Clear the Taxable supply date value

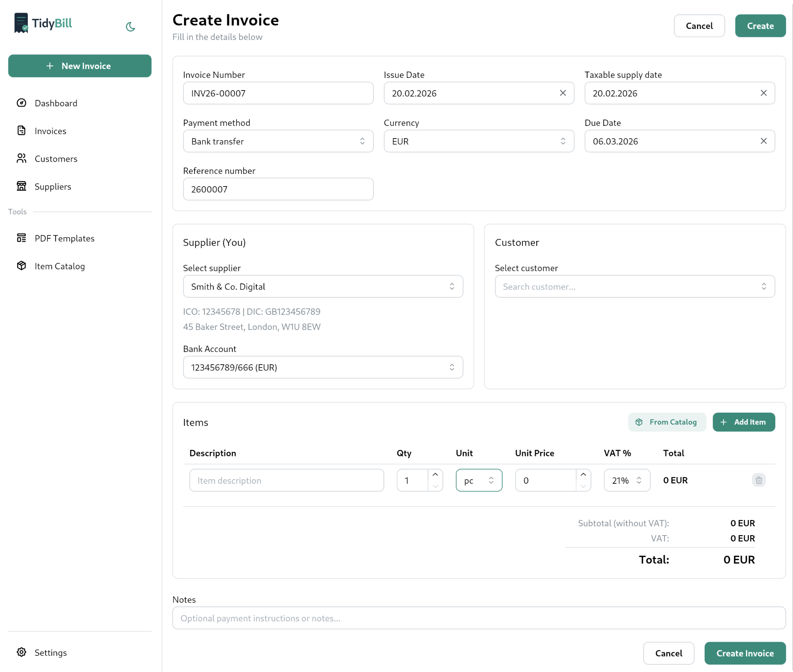[x=764, y=93]
